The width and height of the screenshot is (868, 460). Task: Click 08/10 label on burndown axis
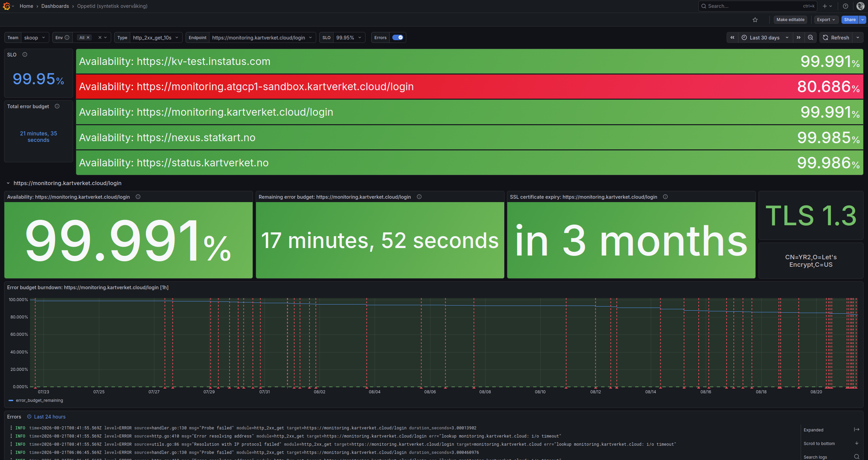pyautogui.click(x=540, y=392)
